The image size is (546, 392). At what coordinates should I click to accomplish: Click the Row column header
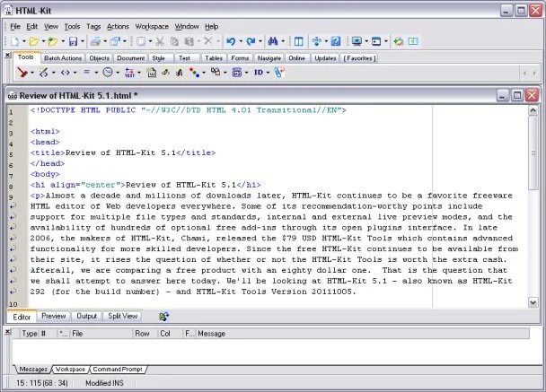[145, 334]
